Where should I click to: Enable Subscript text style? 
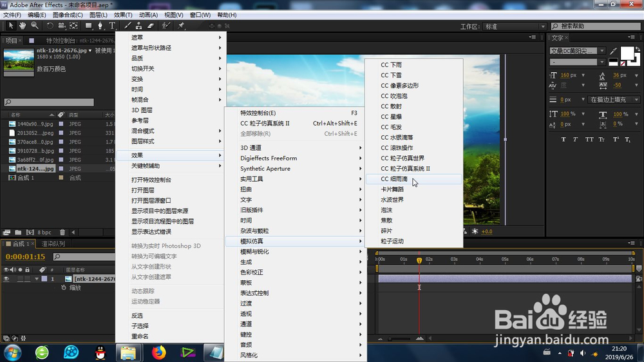click(627, 139)
